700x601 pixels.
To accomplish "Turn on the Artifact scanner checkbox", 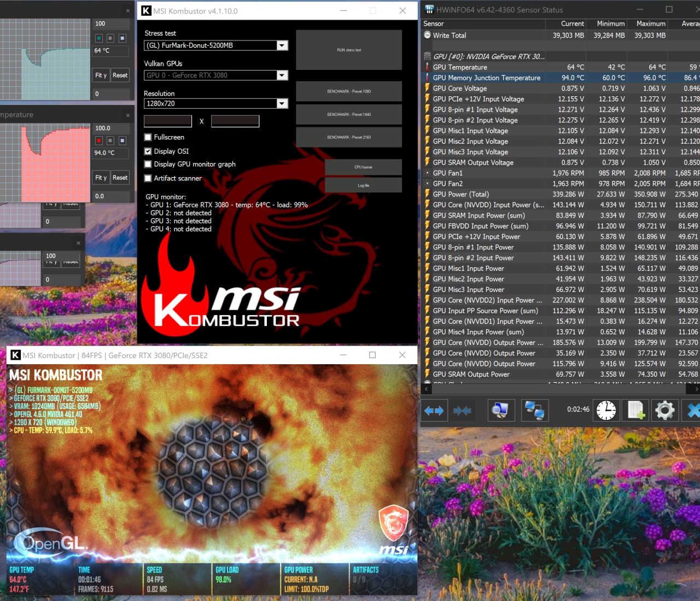I will [148, 178].
